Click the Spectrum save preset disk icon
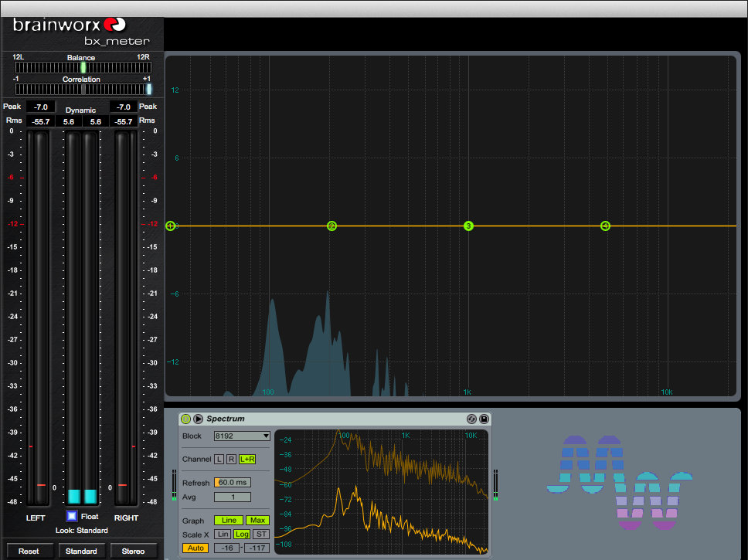Viewport: 748px width, 560px height. pyautogui.click(x=484, y=419)
